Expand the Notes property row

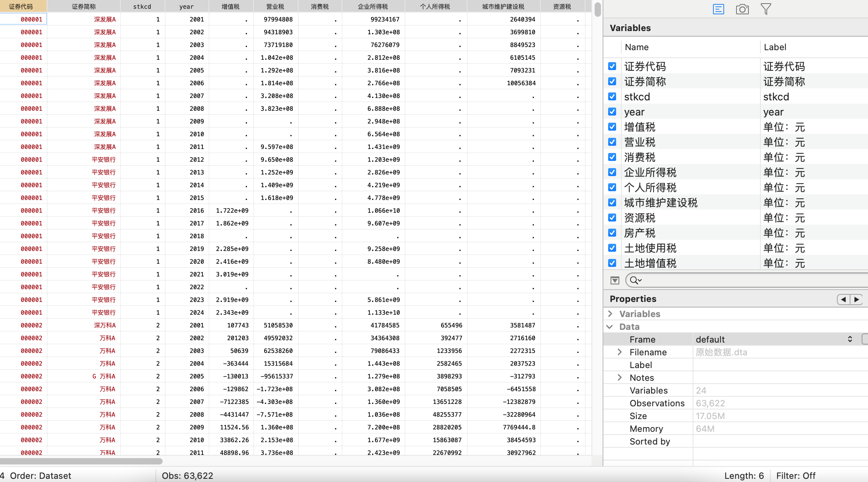620,378
